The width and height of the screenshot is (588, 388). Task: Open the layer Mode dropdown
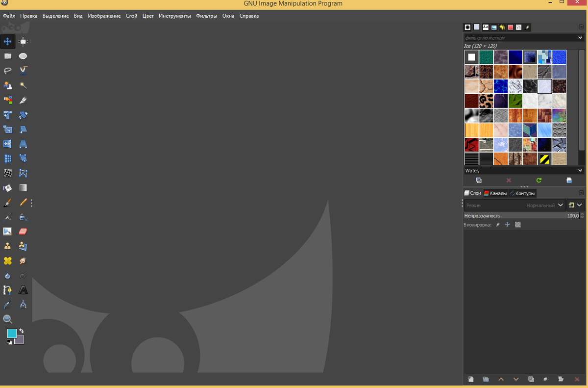(x=515, y=206)
